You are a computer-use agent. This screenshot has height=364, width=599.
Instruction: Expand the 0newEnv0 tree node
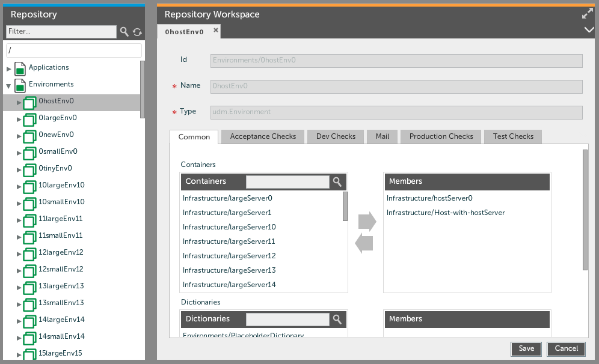click(19, 136)
